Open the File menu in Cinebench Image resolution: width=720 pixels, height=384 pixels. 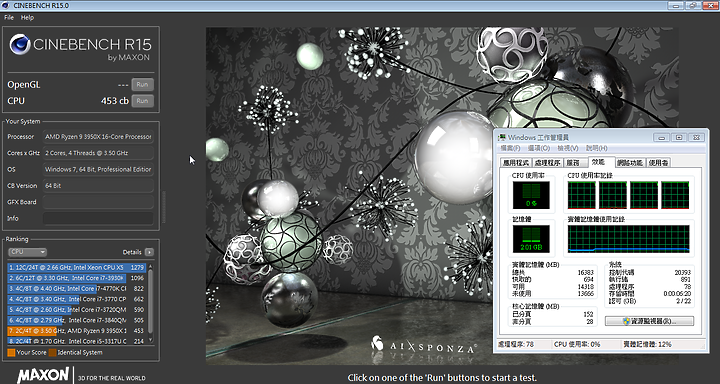click(x=9, y=17)
